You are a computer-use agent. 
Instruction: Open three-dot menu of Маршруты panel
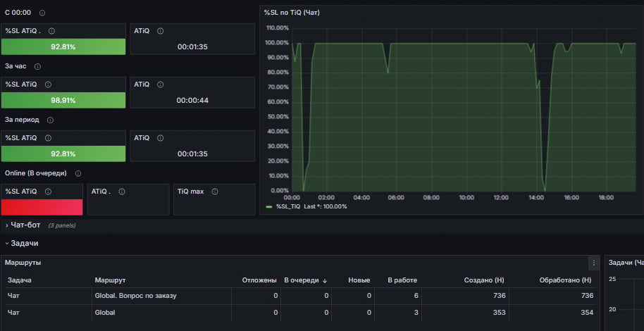[x=594, y=263]
